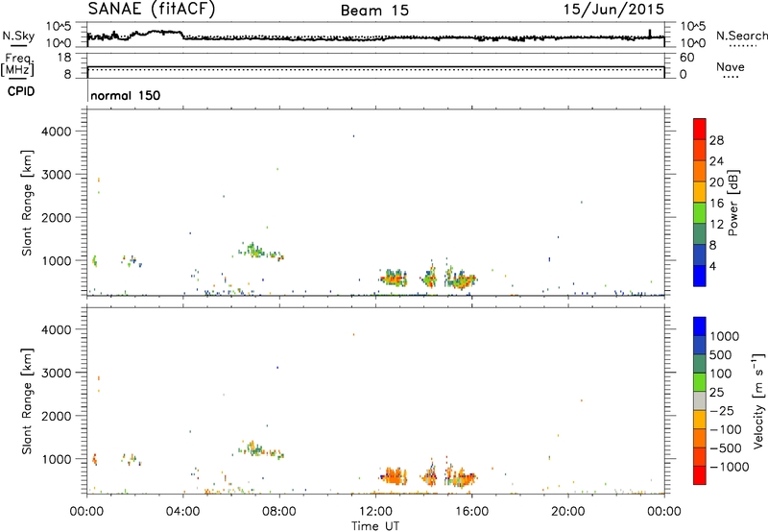
Task: Click the 06:30–08:00 echo cluster in velocity panel
Action: tap(260, 449)
